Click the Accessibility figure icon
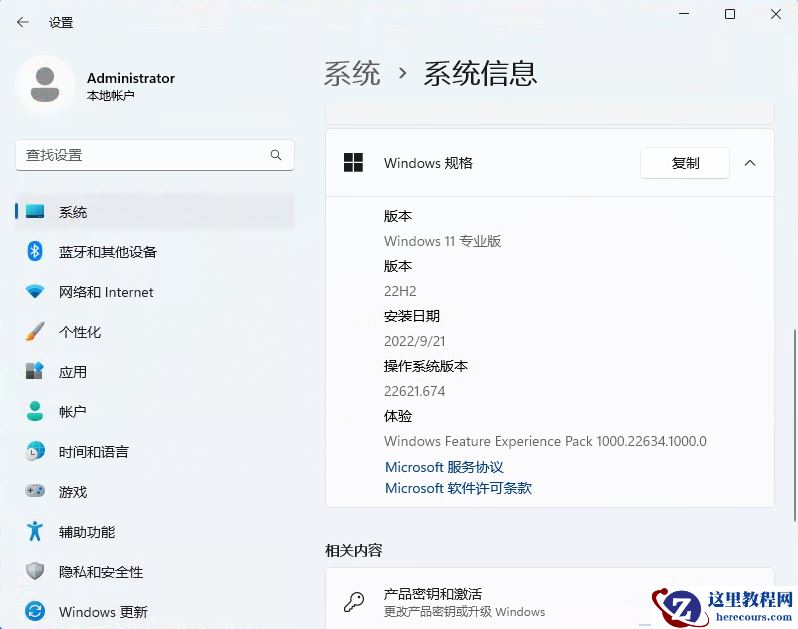 [x=35, y=531]
